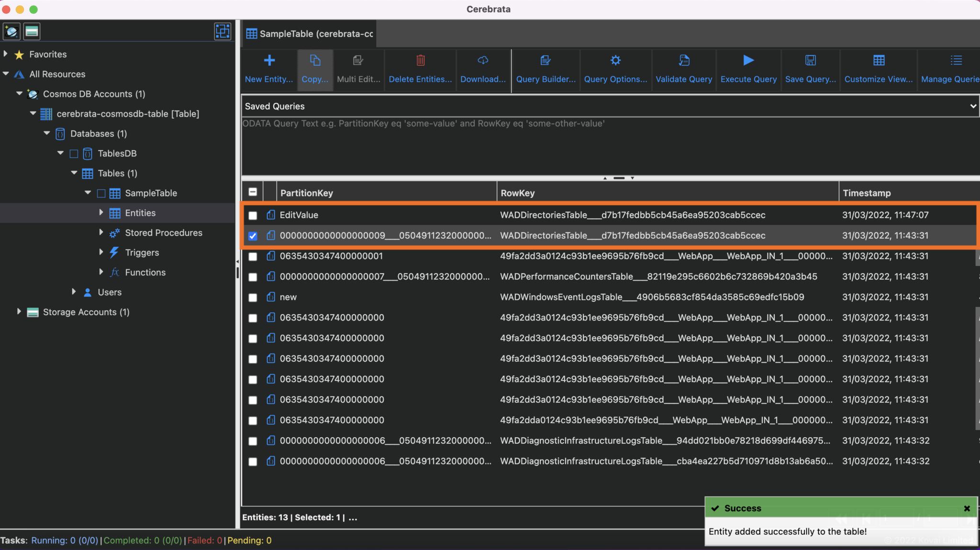
Task: Click the storage account icon in sidebar header
Action: coord(32,32)
